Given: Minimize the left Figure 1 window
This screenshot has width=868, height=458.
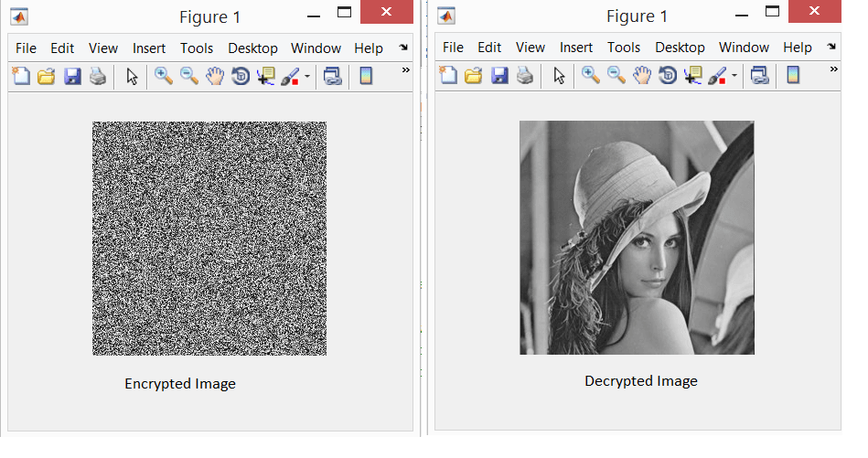Looking at the screenshot, I should pyautogui.click(x=314, y=16).
